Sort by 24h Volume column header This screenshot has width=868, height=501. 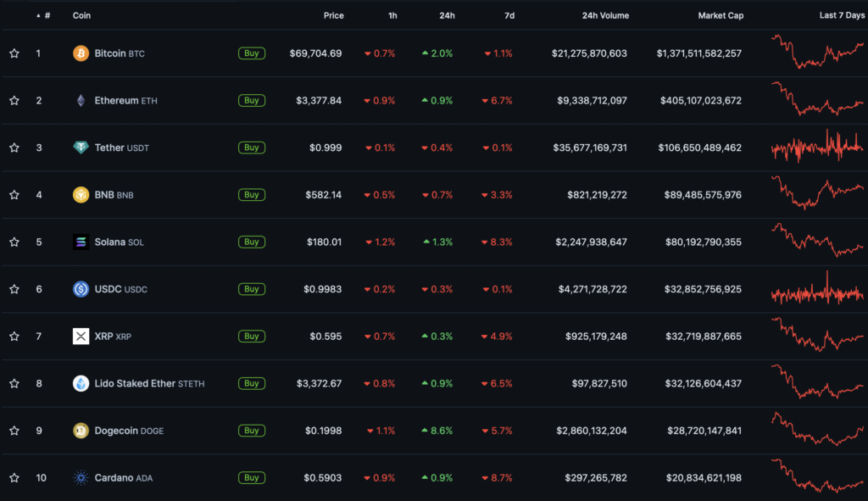(x=605, y=15)
